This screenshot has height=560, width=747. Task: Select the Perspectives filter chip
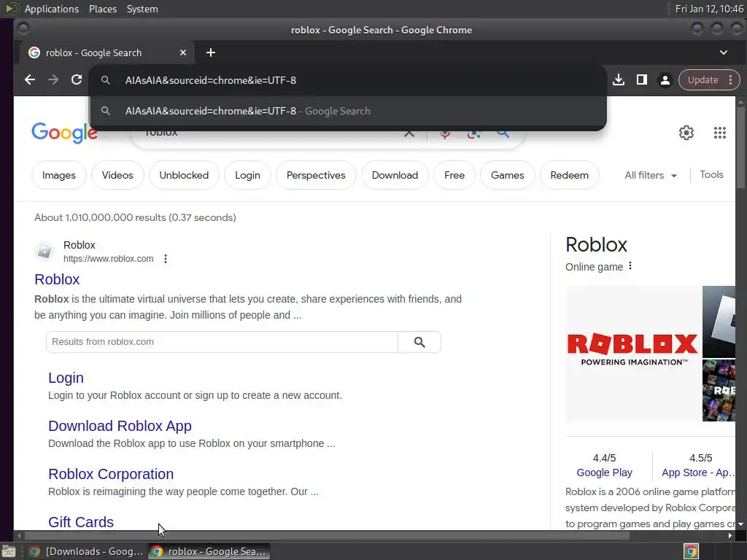click(x=316, y=175)
